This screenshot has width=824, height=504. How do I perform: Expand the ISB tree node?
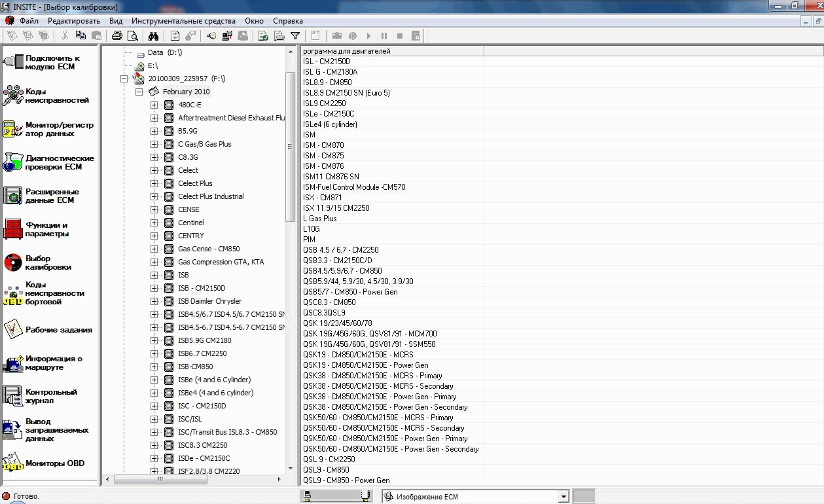point(154,275)
